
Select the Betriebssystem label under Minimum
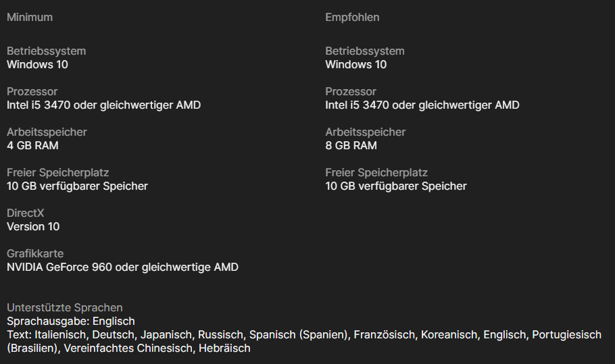(46, 51)
